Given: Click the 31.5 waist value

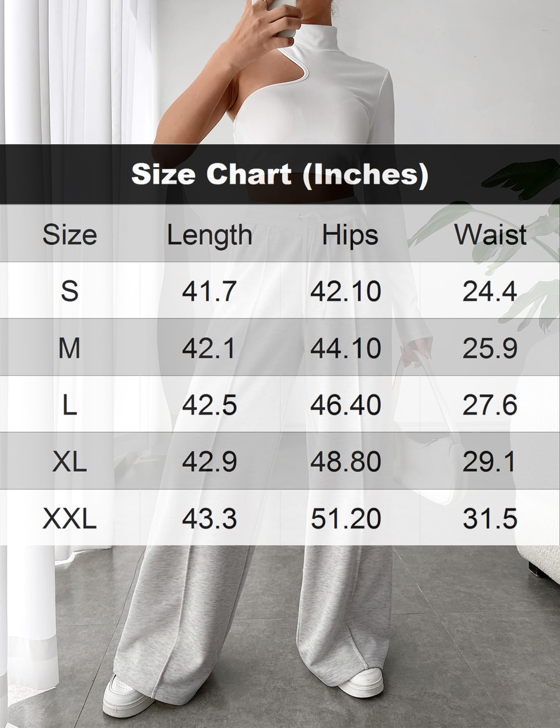Looking at the screenshot, I should pyautogui.click(x=490, y=518).
